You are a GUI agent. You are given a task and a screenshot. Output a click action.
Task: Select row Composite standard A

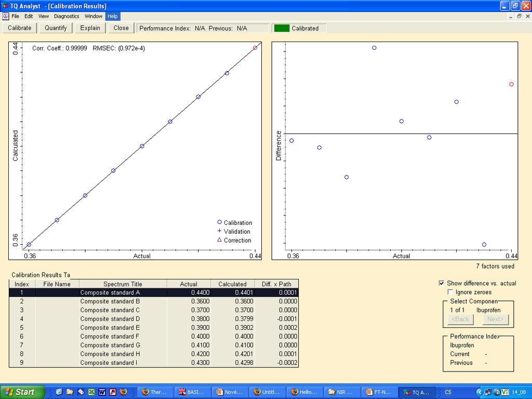(x=154, y=292)
